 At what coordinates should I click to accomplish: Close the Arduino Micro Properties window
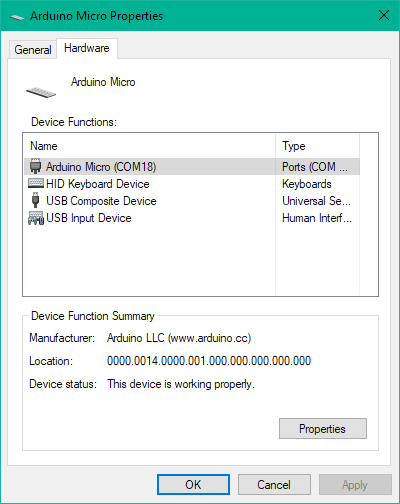pyautogui.click(x=384, y=15)
